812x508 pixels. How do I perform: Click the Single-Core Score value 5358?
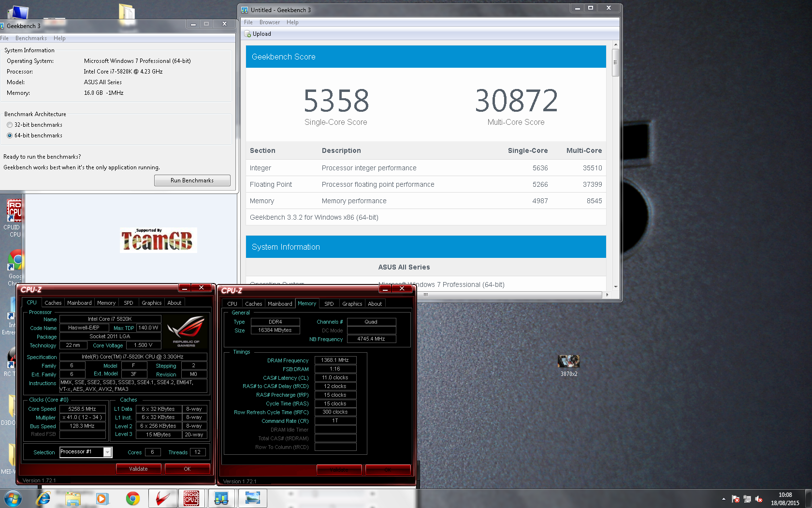click(x=336, y=101)
